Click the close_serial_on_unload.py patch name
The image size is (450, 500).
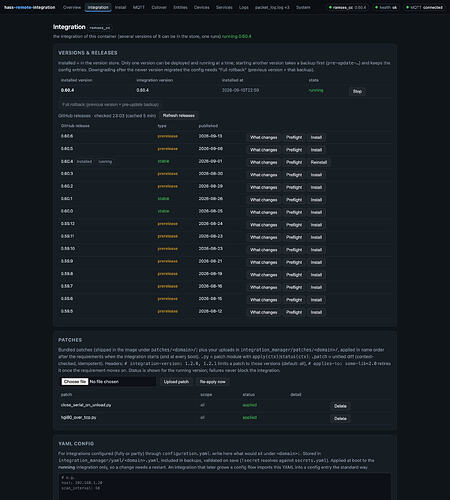coord(86,405)
